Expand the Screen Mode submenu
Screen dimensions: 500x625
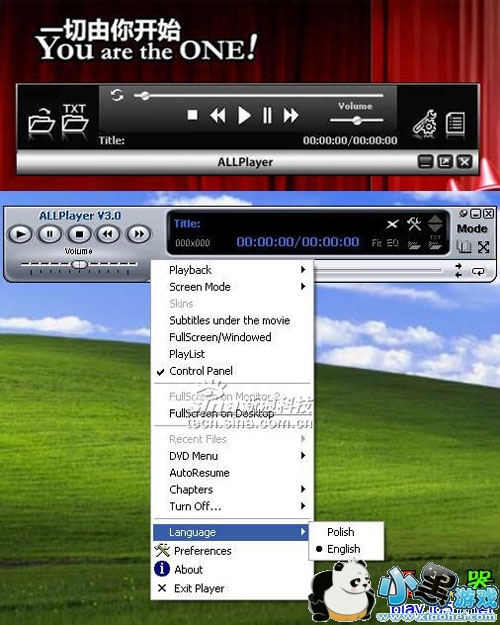click(232, 287)
